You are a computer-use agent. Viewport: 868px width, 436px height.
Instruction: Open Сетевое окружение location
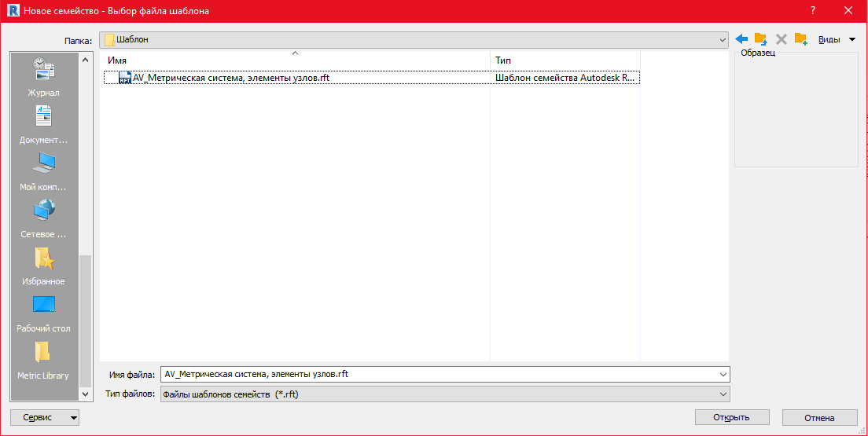pos(44,218)
